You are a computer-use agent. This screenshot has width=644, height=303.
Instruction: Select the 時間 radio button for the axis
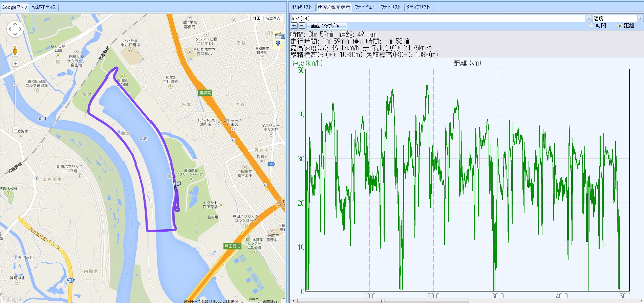(592, 26)
